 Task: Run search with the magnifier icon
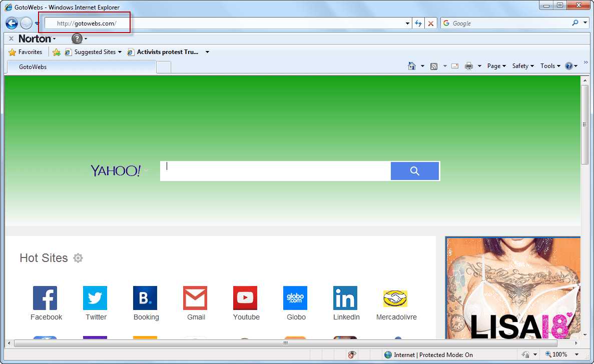point(575,23)
